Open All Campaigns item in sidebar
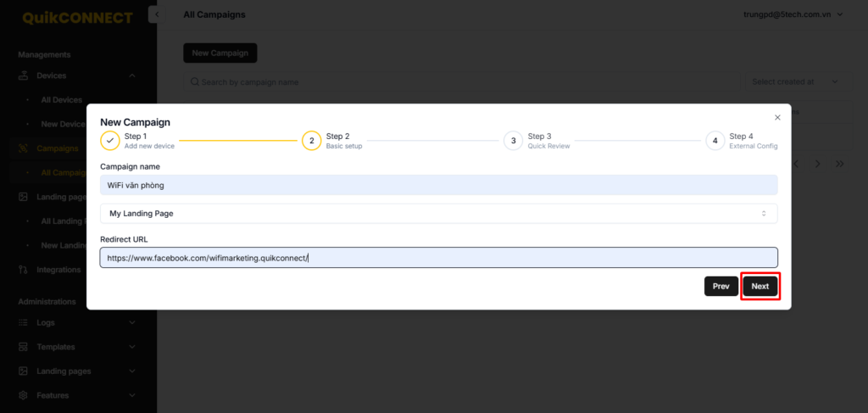868x413 pixels. 63,173
